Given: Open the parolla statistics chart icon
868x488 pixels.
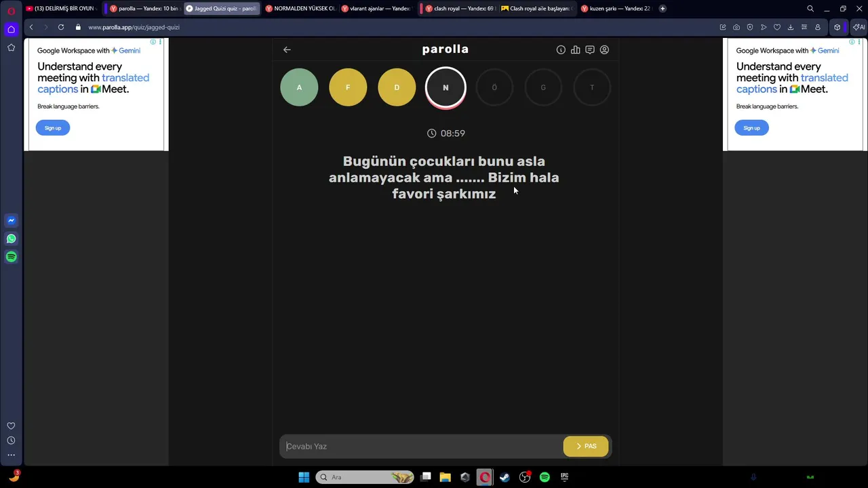Looking at the screenshot, I should [x=575, y=49].
